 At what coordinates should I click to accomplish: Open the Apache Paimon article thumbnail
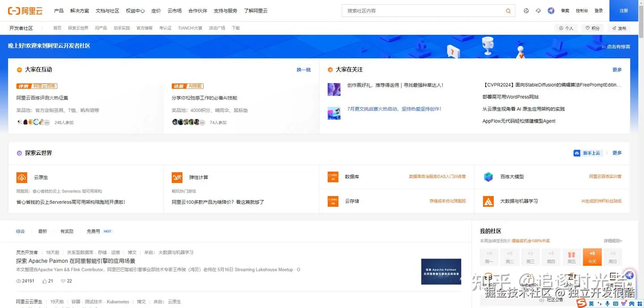tap(441, 271)
